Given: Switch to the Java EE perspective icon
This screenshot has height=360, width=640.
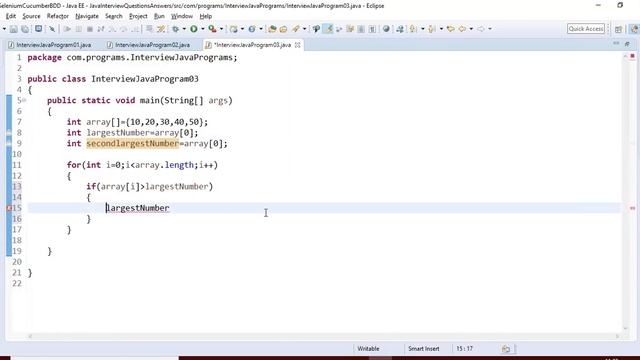Looking at the screenshot, I should coord(634,29).
